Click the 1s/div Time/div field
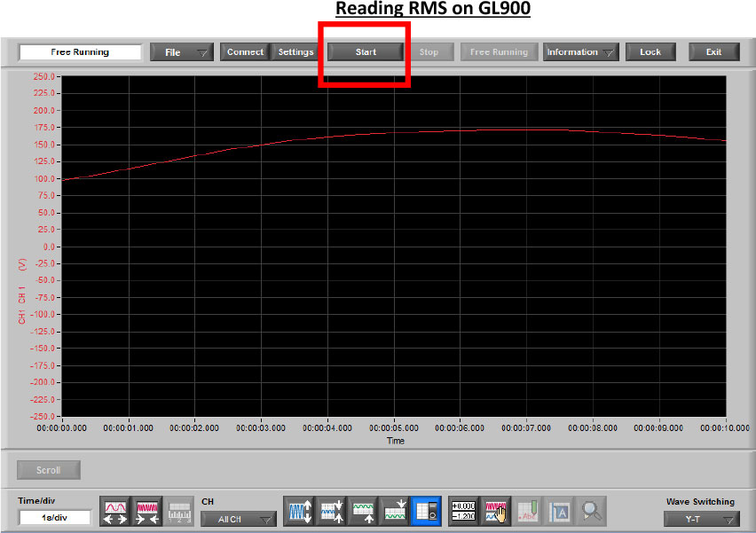This screenshot has width=756, height=533. click(x=54, y=518)
